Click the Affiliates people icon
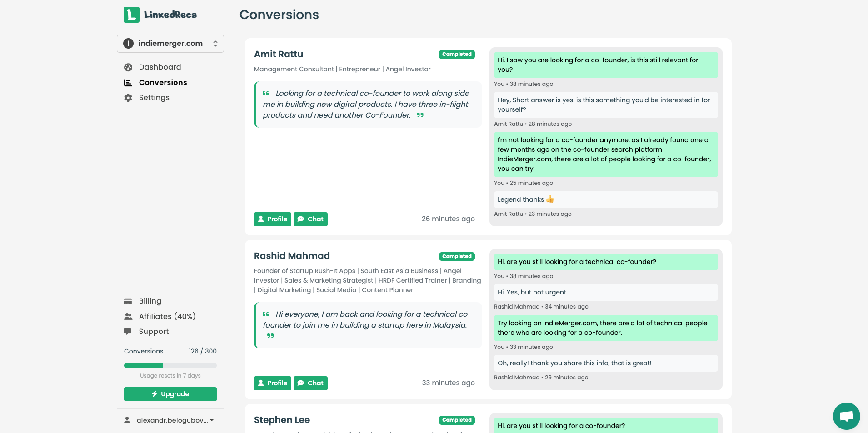 128,317
